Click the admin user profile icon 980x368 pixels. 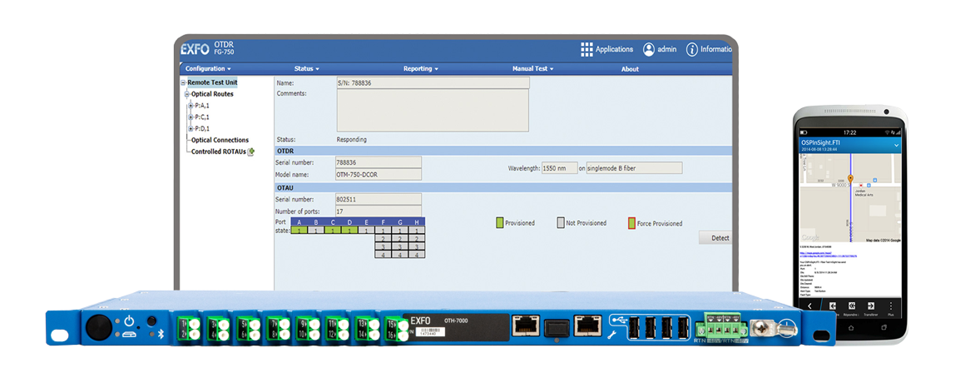(648, 49)
